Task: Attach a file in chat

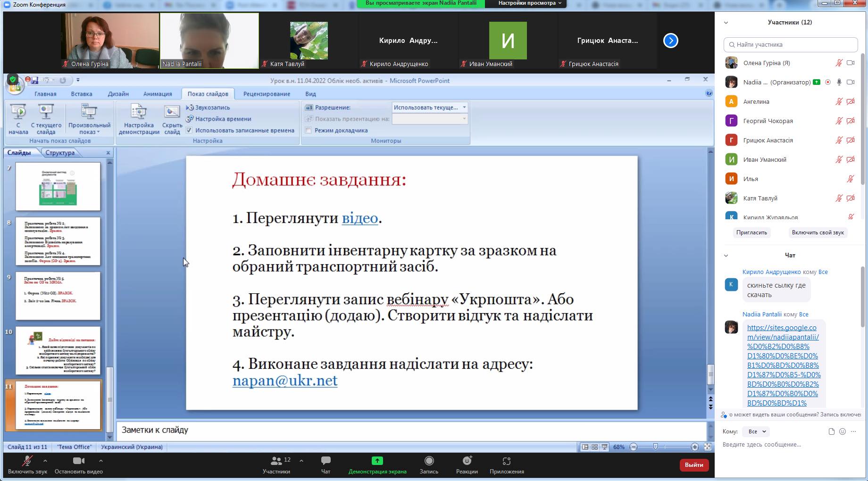Action: coord(831,431)
